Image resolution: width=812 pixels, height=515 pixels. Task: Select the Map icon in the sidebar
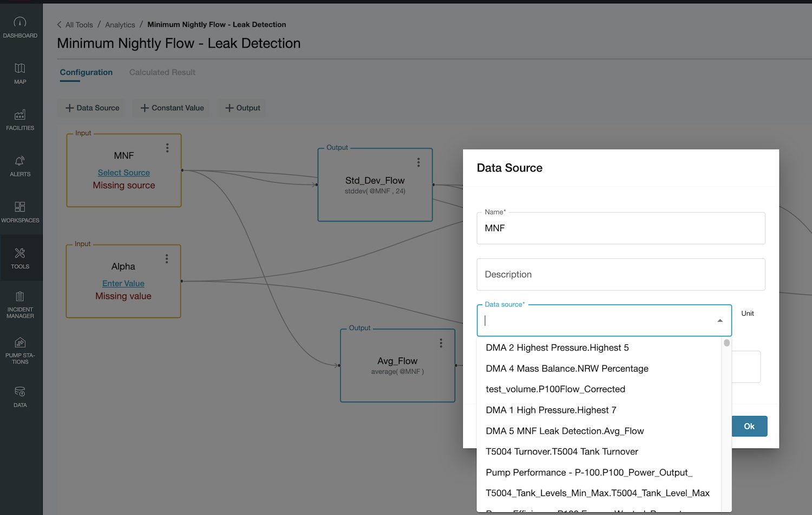(x=20, y=73)
